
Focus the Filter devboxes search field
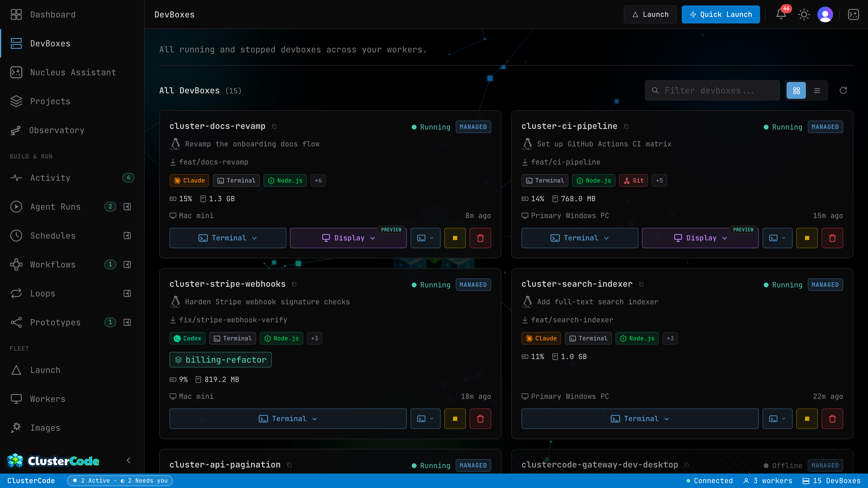tap(712, 90)
